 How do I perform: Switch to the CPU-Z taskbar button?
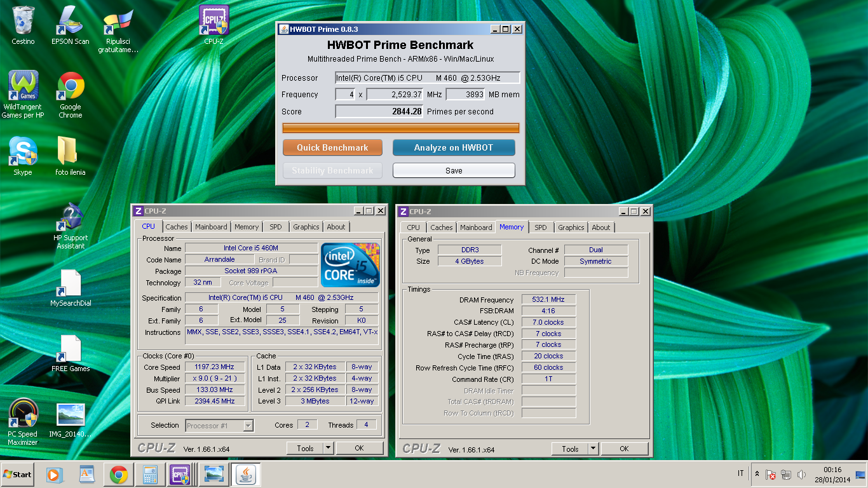[x=180, y=475]
